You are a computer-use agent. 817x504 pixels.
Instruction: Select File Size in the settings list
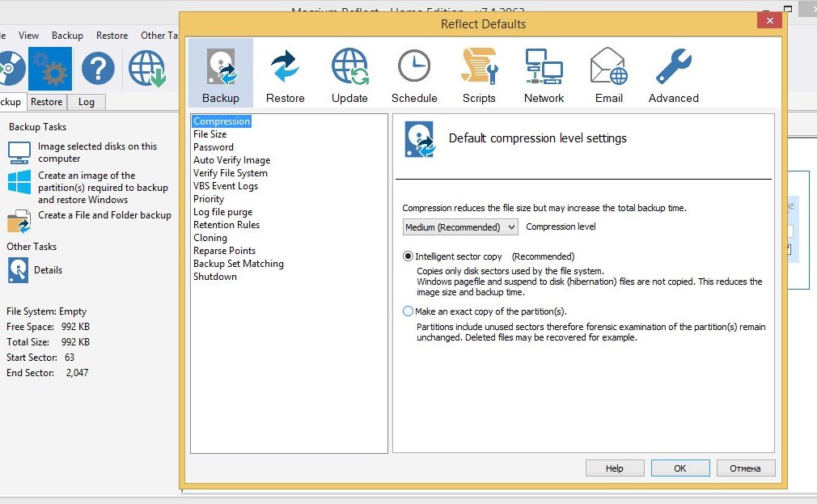click(x=210, y=134)
